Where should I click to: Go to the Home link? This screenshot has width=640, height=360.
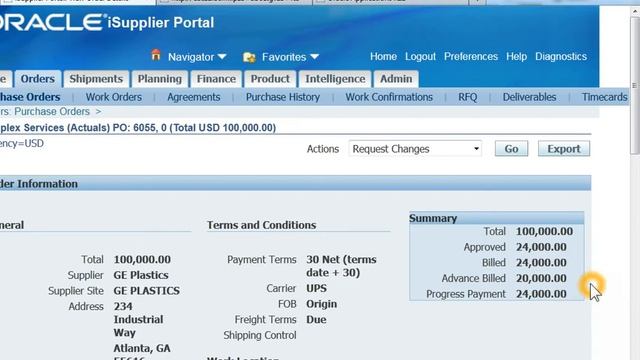pos(383,56)
